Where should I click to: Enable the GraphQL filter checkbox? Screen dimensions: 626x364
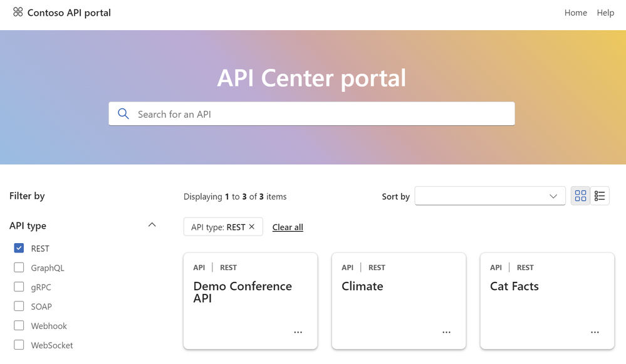[x=19, y=268]
